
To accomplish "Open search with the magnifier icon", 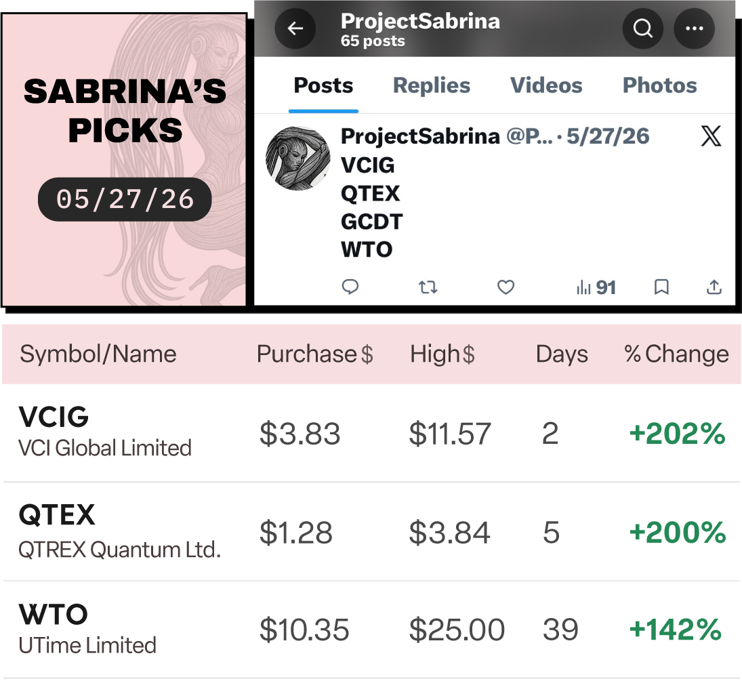I will click(x=642, y=28).
